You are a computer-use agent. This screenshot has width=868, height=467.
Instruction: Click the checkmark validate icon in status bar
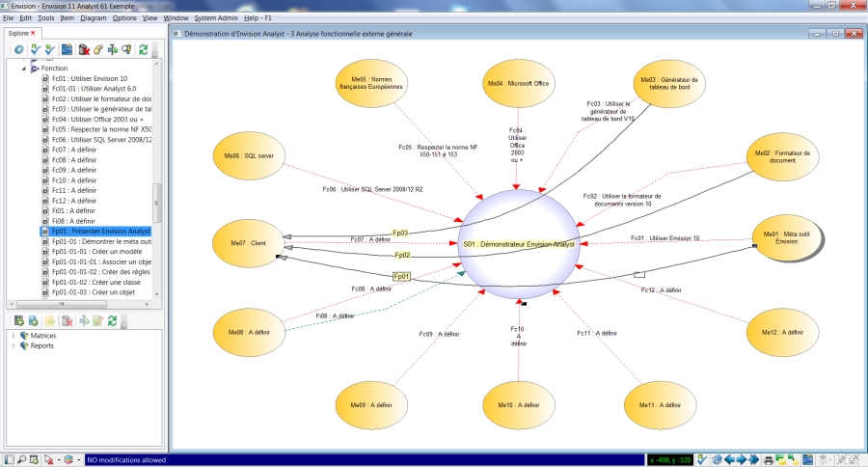(x=702, y=460)
